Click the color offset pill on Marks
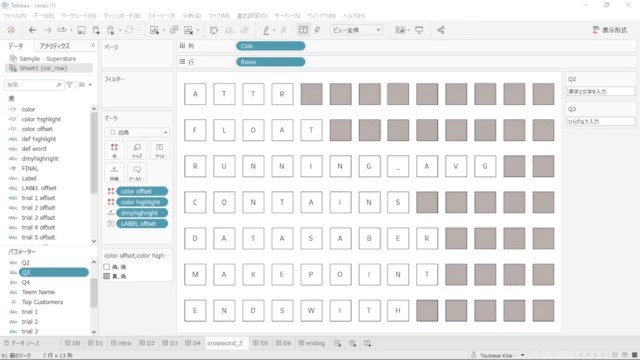Image resolution: width=640 pixels, height=360 pixels. 142,191
